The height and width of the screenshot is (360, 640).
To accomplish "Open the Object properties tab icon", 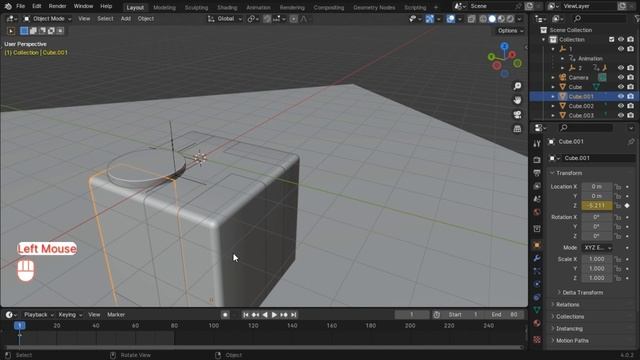I will pos(537,245).
